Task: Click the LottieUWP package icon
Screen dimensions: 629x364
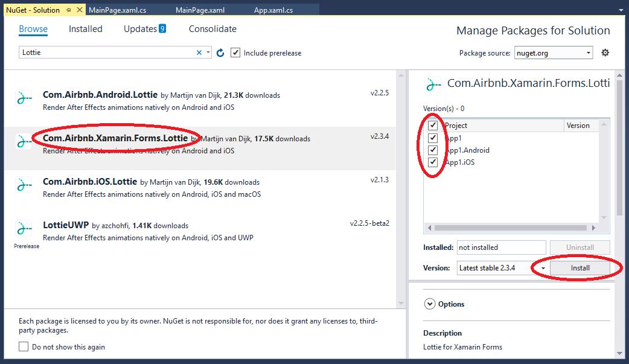Action: pyautogui.click(x=24, y=228)
